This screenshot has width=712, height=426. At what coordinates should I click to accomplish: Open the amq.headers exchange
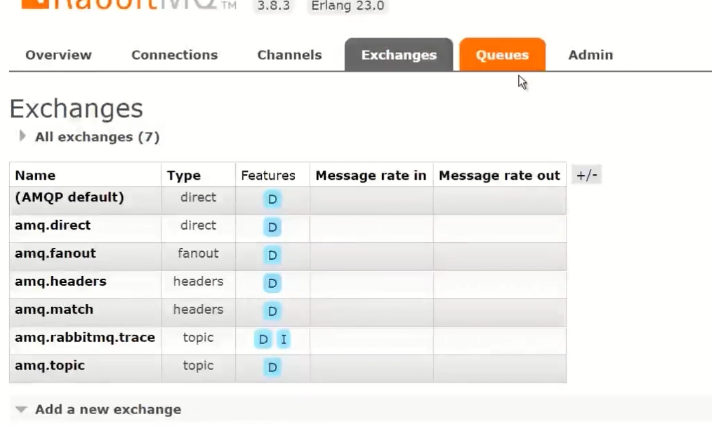[x=60, y=282]
